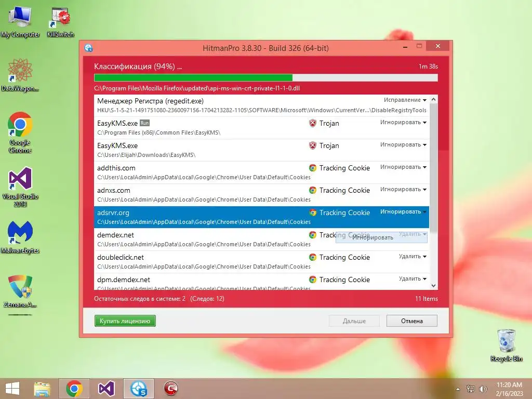Open Visual Studio 2013 desktop shortcut
This screenshot has width=532, height=399.
pyautogui.click(x=20, y=187)
